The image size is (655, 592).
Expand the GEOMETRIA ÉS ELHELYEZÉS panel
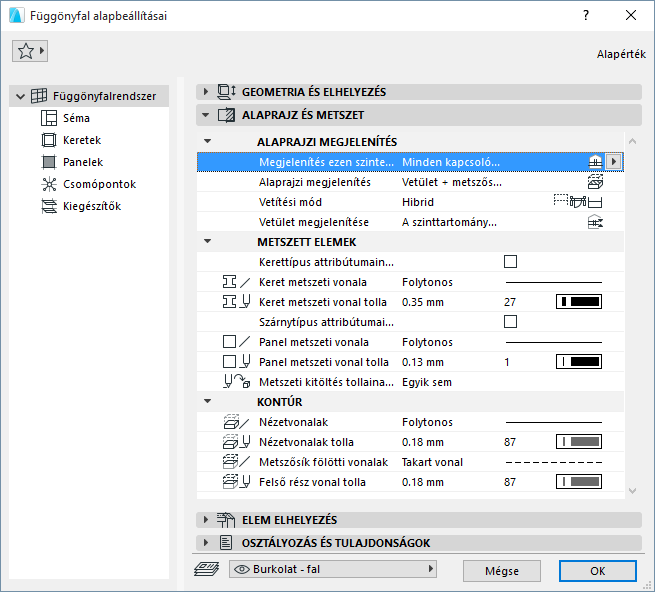click(205, 91)
